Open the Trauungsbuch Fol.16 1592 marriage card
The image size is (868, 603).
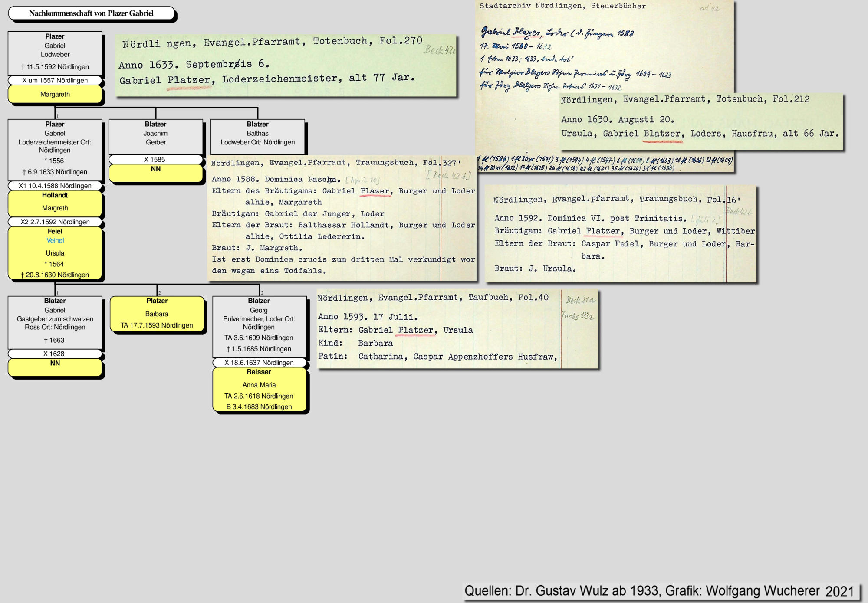[621, 234]
